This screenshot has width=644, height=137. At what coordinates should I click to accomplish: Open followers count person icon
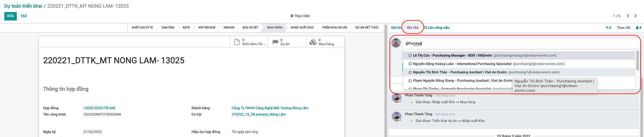point(638,28)
